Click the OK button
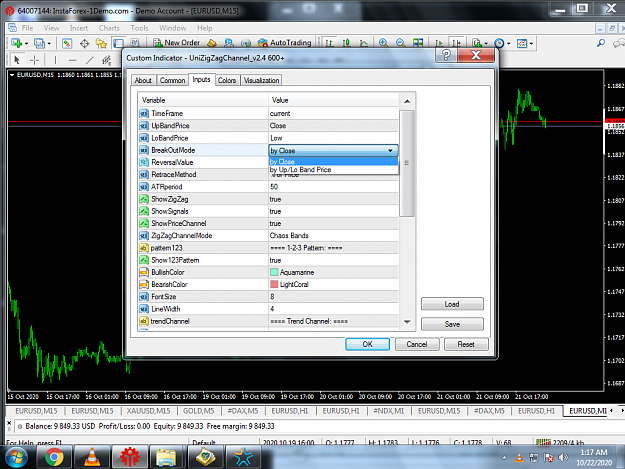The image size is (625, 469). pos(367,344)
